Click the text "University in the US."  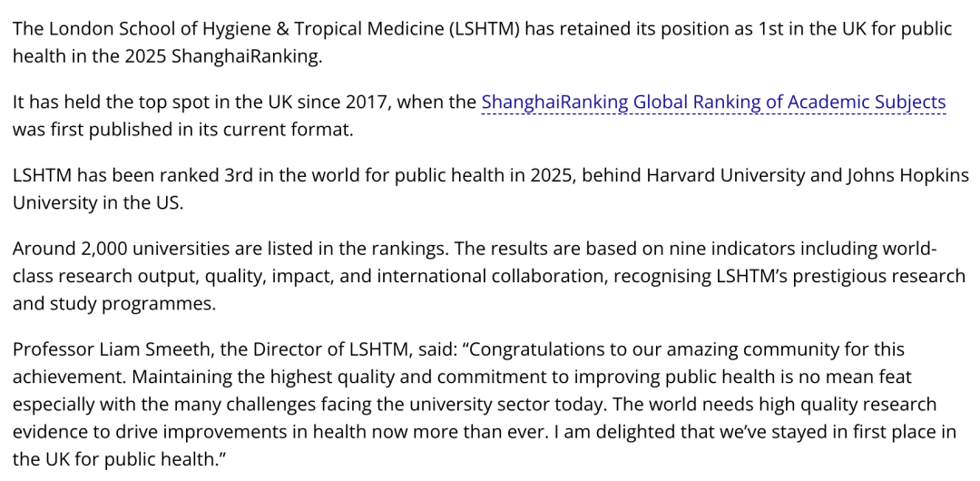pos(98,202)
